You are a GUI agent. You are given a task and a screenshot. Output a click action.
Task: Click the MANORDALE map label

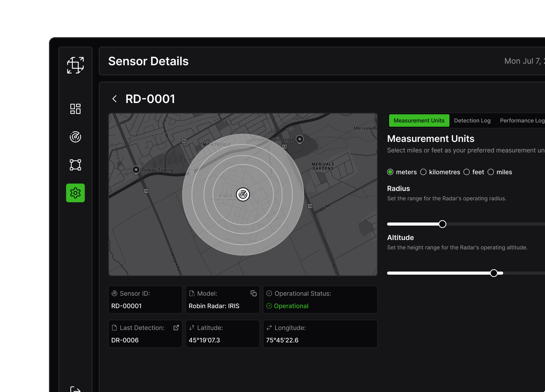pyautogui.click(x=217, y=145)
